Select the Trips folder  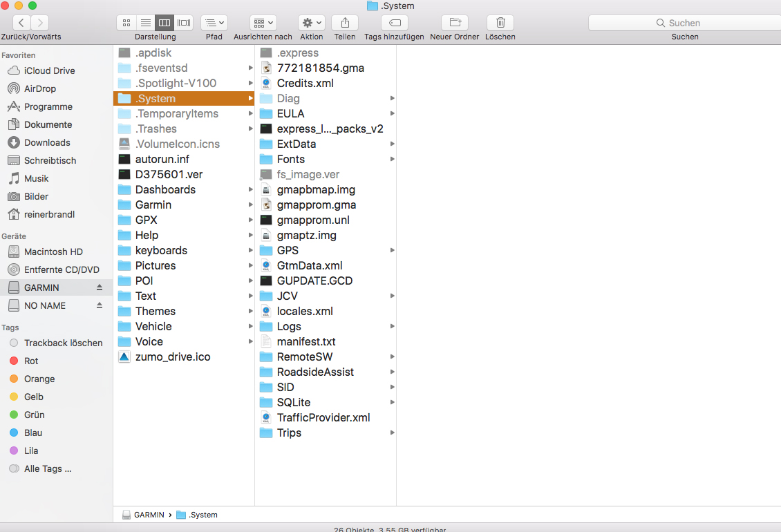pyautogui.click(x=326, y=433)
